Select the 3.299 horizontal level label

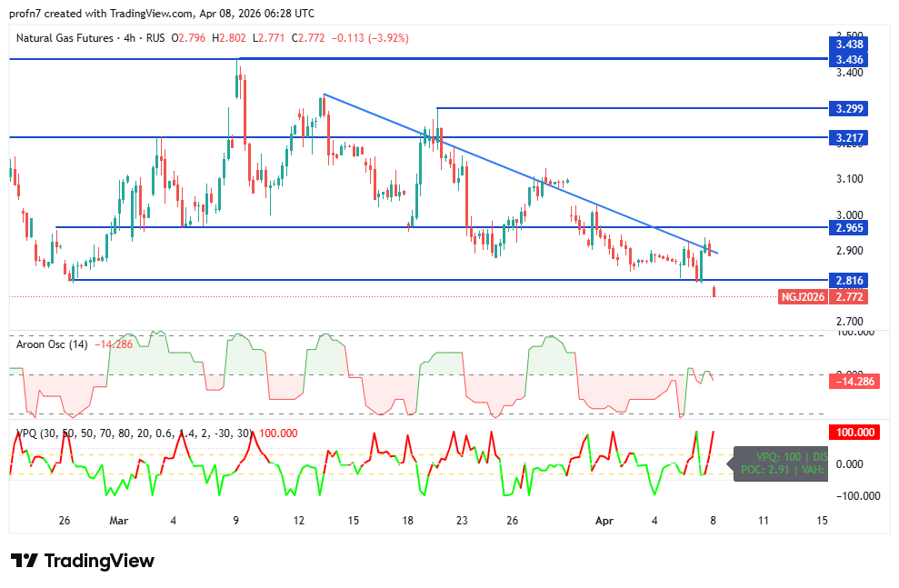point(848,108)
